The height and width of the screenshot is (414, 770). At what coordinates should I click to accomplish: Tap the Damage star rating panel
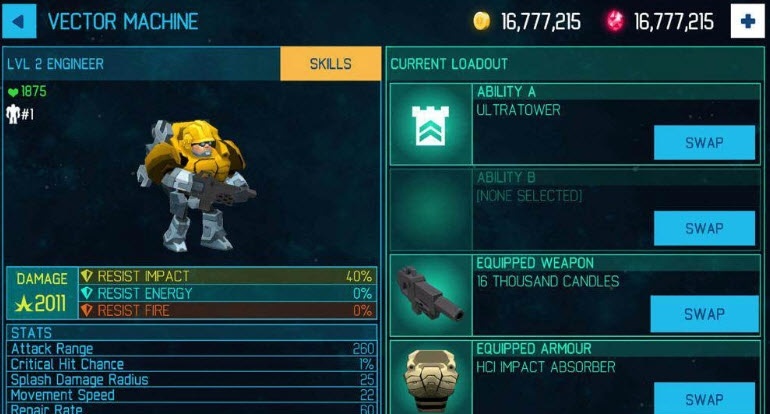pos(42,293)
